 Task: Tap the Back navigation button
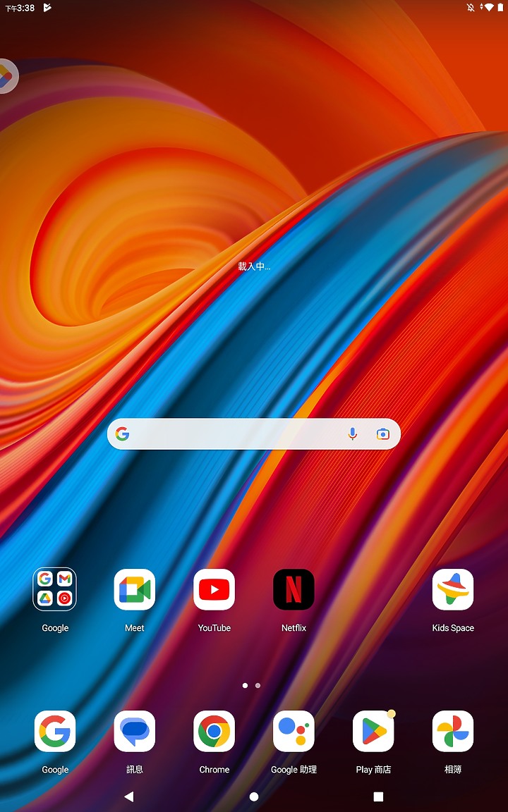pos(129,796)
